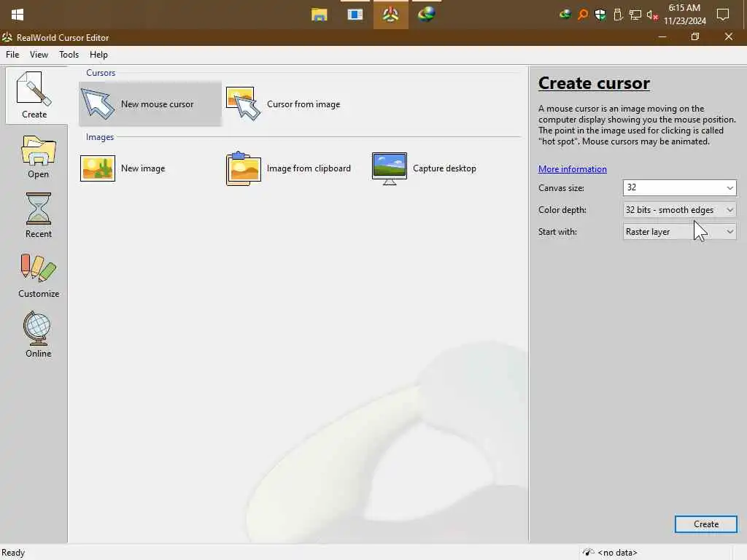Open File Explorer from the taskbar
The height and width of the screenshot is (560, 747).
click(320, 15)
